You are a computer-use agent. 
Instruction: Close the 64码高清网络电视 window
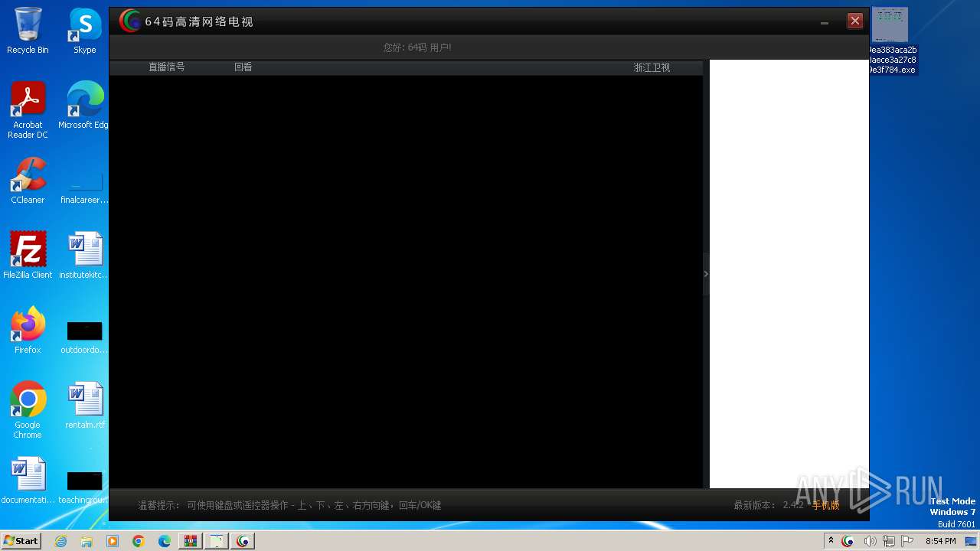855,21
